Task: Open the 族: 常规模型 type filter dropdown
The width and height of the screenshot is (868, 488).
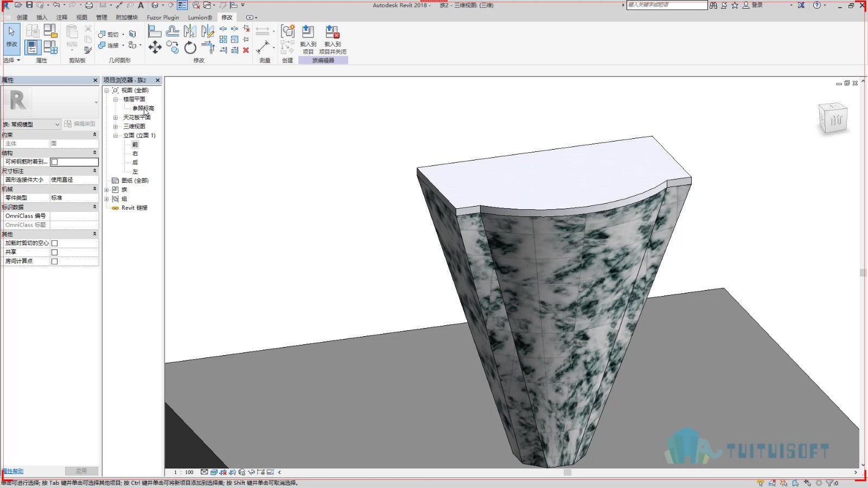Action: (31, 124)
